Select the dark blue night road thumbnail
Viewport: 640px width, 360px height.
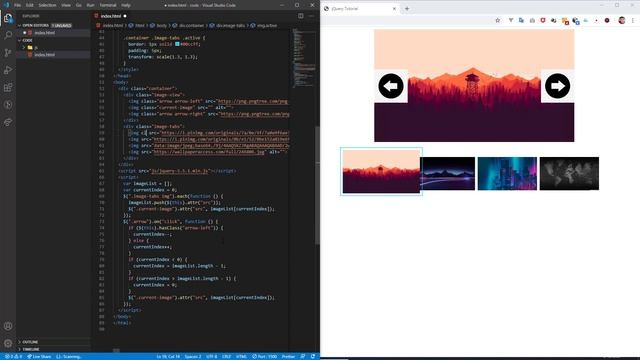(x=447, y=173)
